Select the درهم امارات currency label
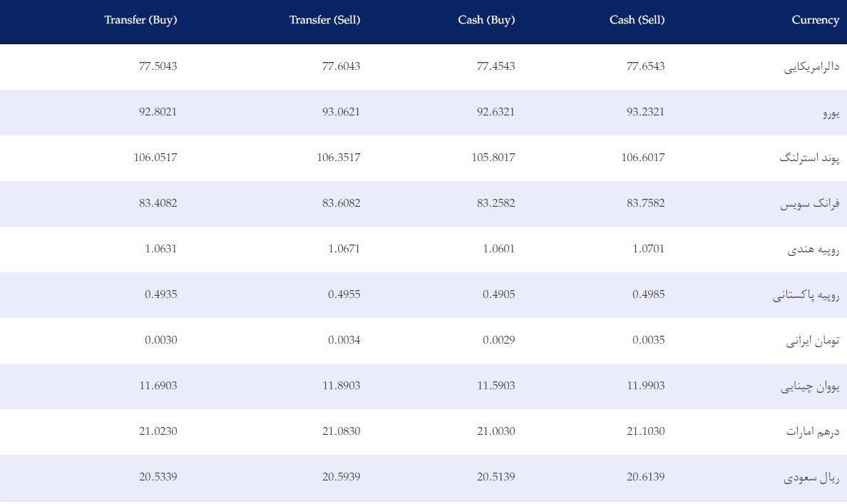 [813, 431]
